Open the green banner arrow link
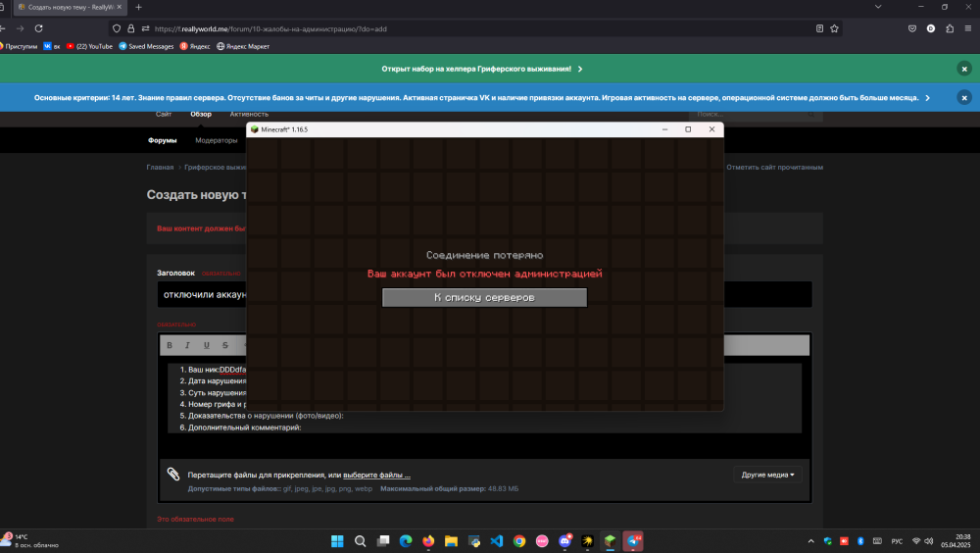980x553 pixels. [580, 69]
